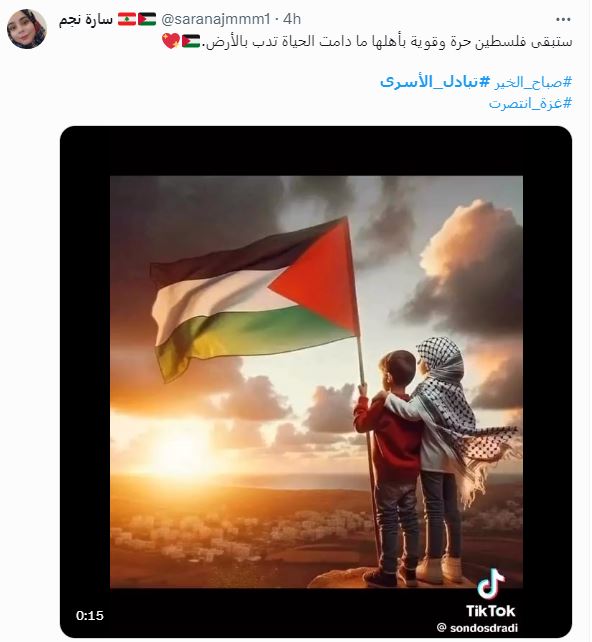
Task: Open Sara Najm's profile avatar
Action: [x=27, y=29]
